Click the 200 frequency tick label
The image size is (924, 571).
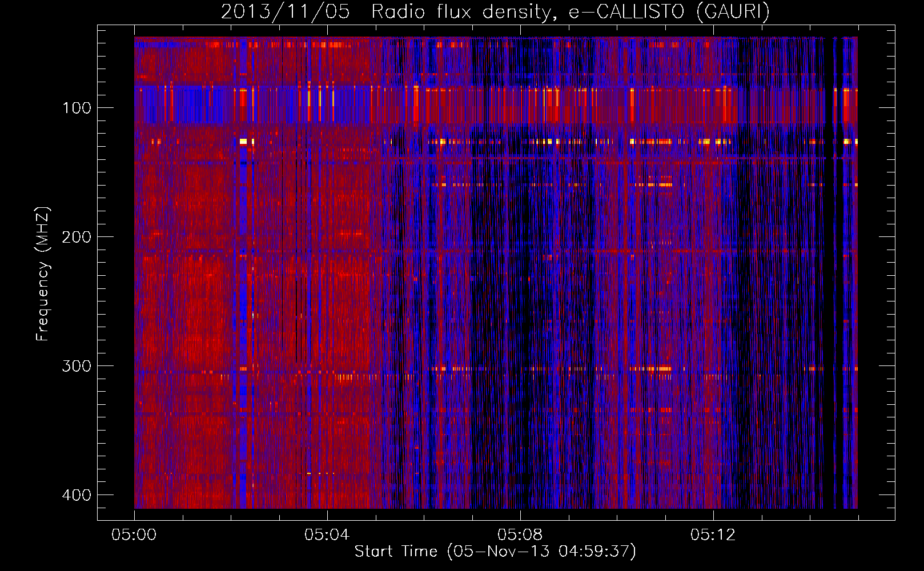[77, 237]
